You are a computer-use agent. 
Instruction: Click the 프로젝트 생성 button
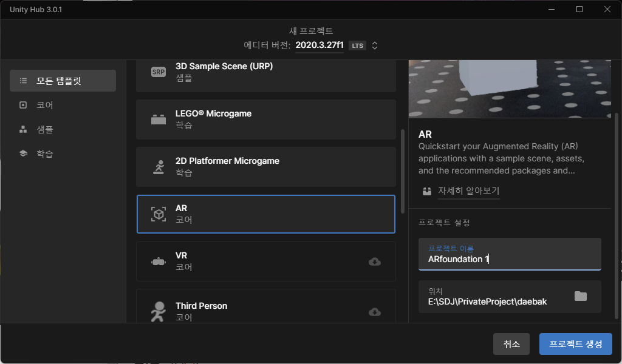pos(576,344)
